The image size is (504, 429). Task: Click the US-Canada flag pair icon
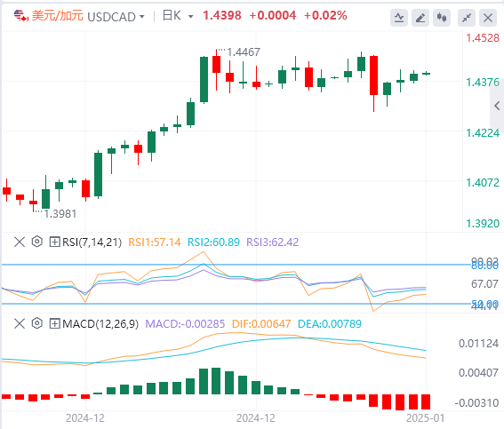(21, 15)
